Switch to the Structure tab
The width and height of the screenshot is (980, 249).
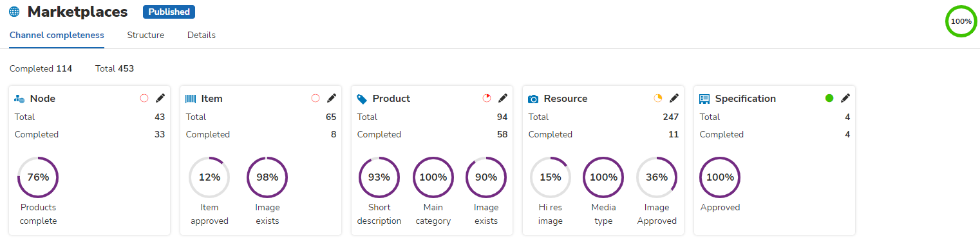146,35
